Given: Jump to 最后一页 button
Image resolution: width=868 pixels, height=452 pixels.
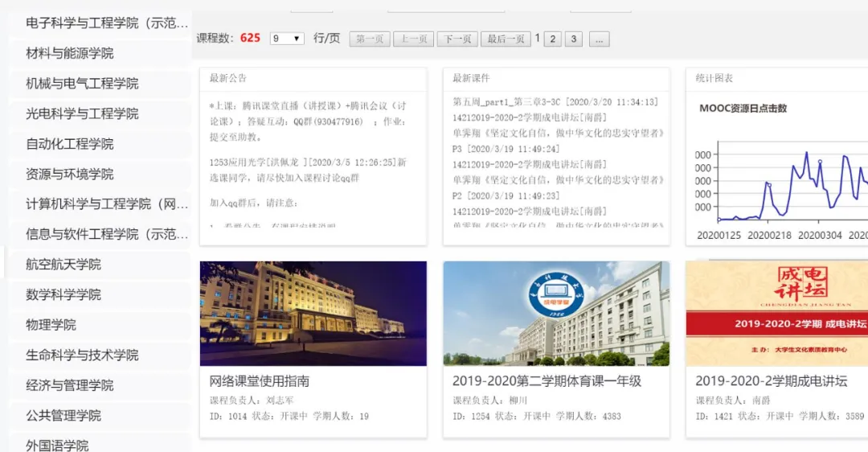Looking at the screenshot, I should tap(506, 39).
